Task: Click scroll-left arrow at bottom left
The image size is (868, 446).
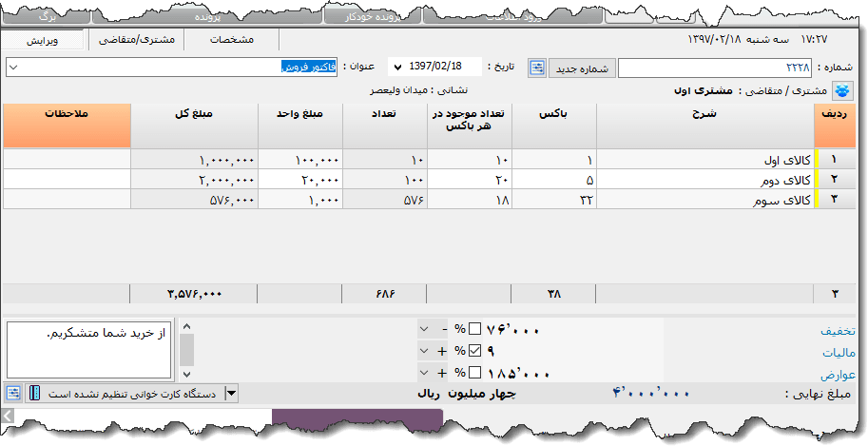Action: pyautogui.click(x=8, y=416)
